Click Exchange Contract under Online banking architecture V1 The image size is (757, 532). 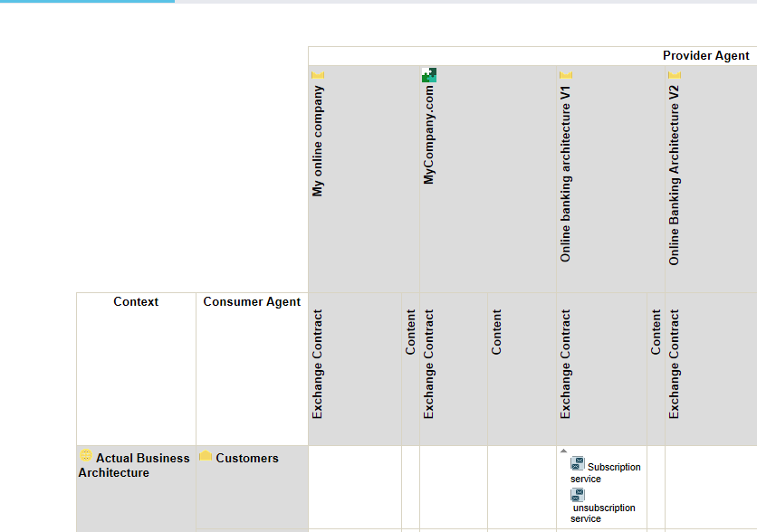tap(566, 365)
